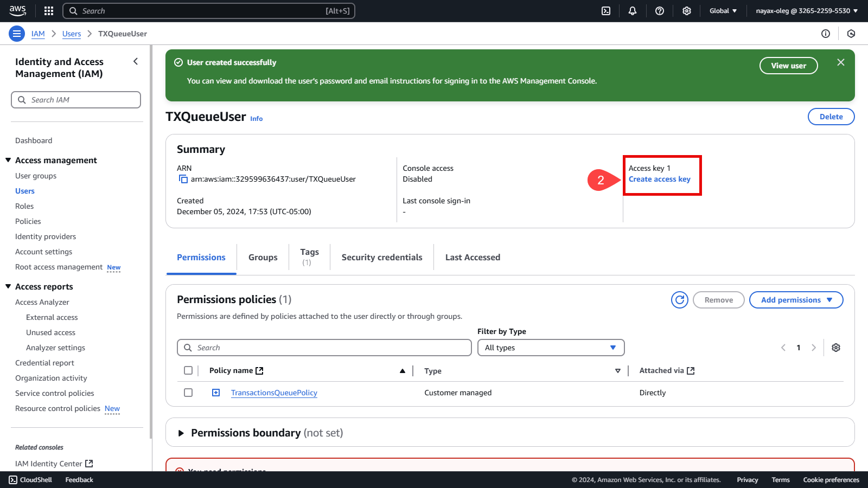The height and width of the screenshot is (488, 868).
Task: Expand the TransactionsQueuePolicy row plus icon
Action: tap(216, 393)
